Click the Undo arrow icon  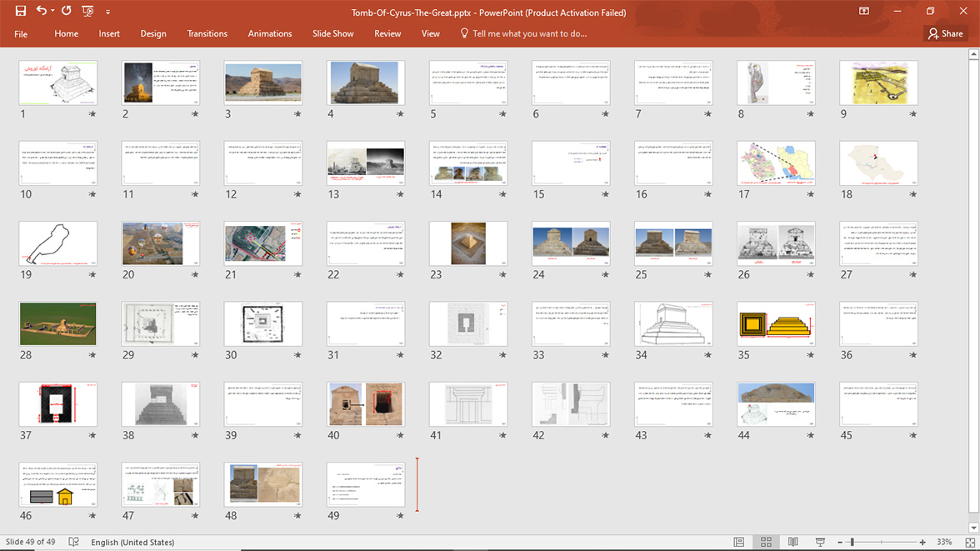pos(41,11)
